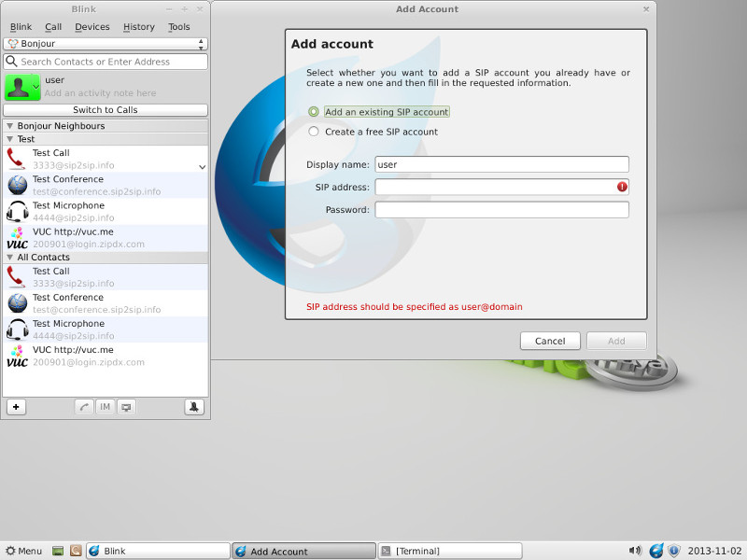747x560 pixels.
Task: Click the Test Conference globe icon under All Contacts
Action: [18, 303]
